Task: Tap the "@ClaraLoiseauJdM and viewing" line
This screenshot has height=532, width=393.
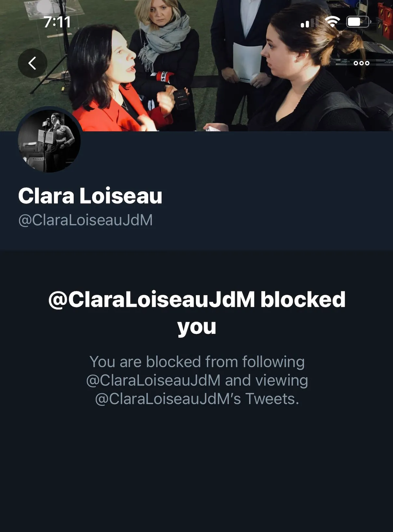Action: 197,380
